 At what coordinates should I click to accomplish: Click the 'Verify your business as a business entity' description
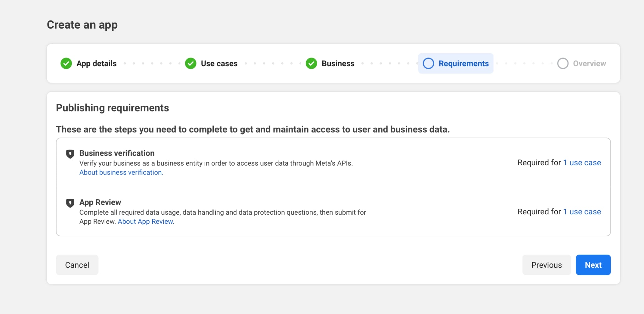coord(216,163)
